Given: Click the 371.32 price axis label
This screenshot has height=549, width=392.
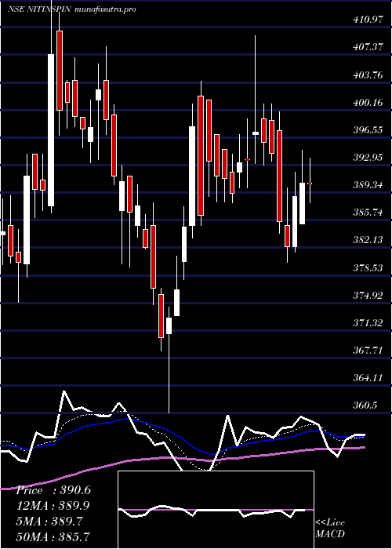Looking at the screenshot, I should 368,322.
